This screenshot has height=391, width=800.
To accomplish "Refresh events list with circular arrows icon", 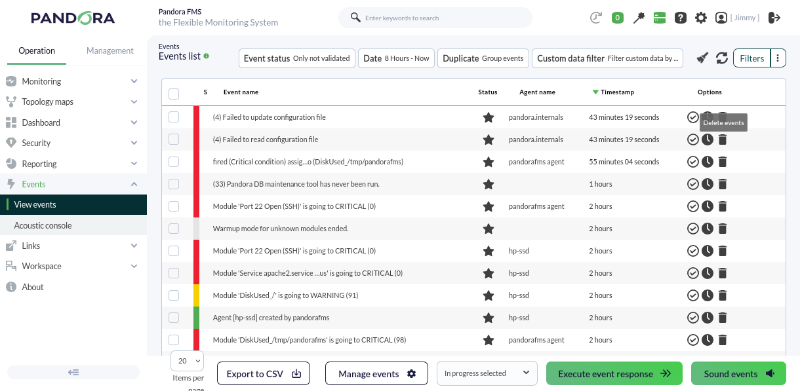I will click(721, 58).
